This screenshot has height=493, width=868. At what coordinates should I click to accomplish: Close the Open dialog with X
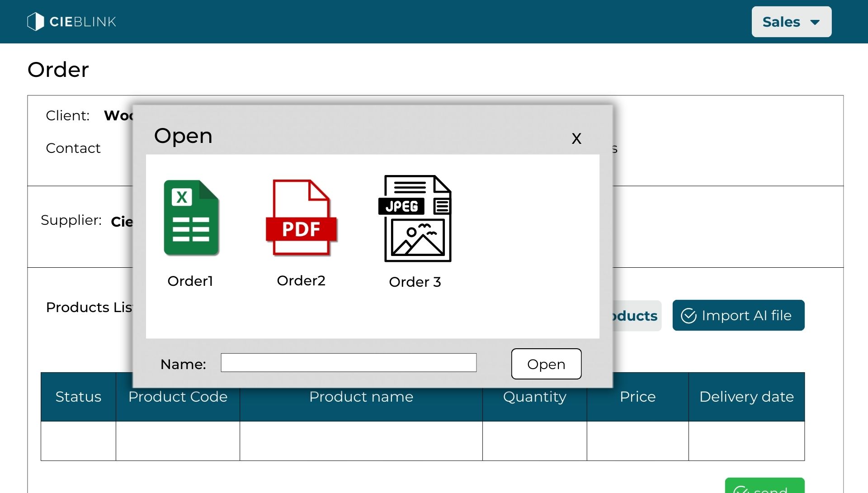point(576,138)
